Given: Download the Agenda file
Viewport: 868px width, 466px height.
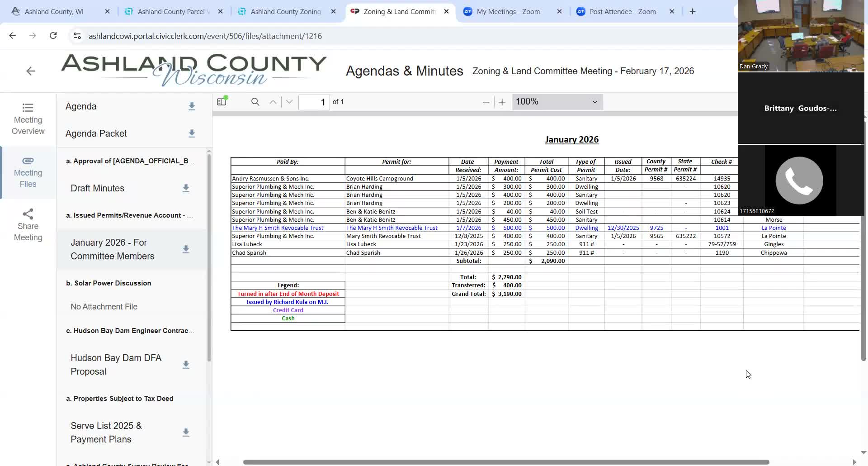Looking at the screenshot, I should click(192, 106).
